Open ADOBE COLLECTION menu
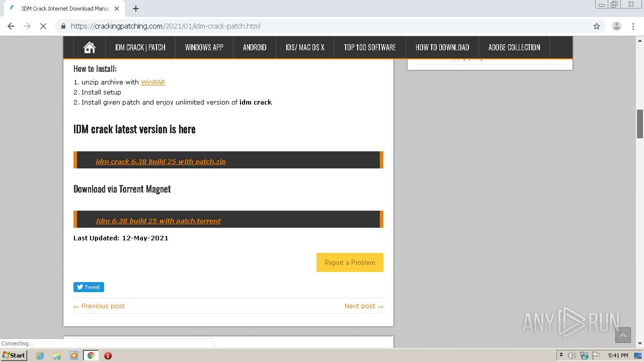Image resolution: width=644 pixels, height=362 pixels. pyautogui.click(x=514, y=47)
